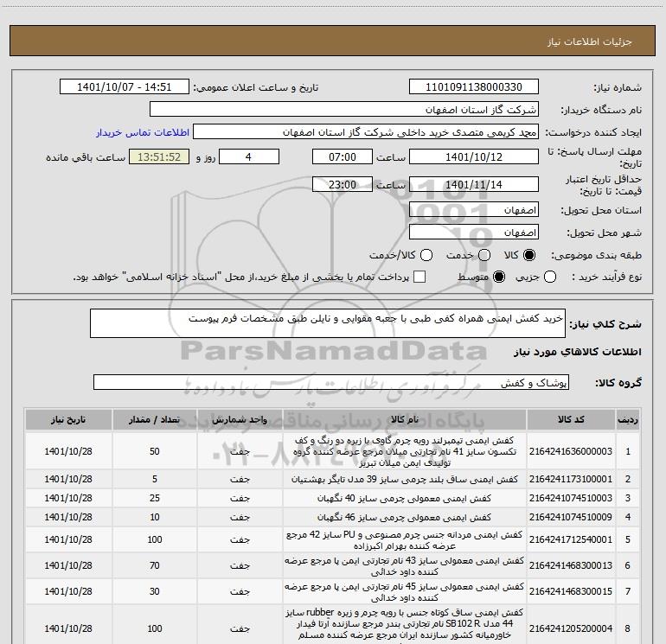The width and height of the screenshot is (666, 644).
Task: Click quantity 5 in row 2
Action: (x=155, y=479)
